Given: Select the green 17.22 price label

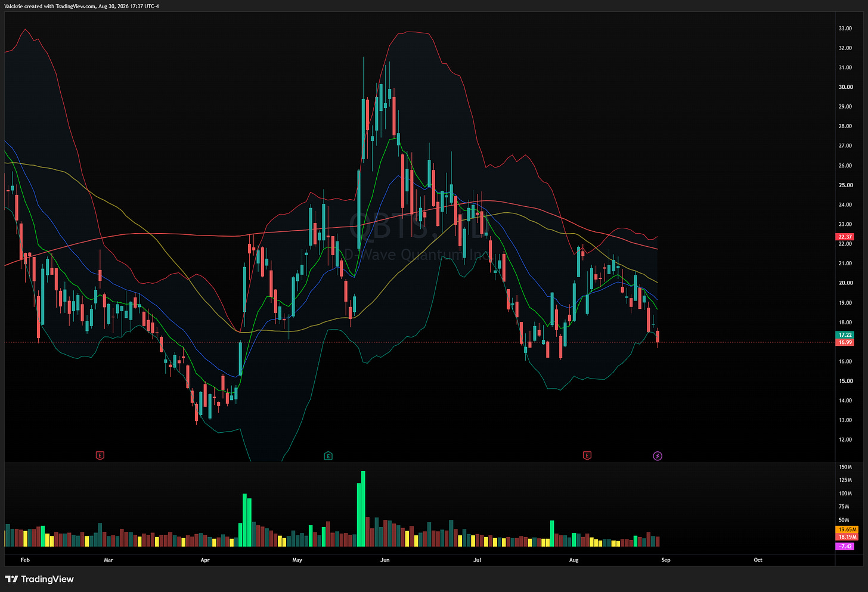Looking at the screenshot, I should tap(845, 335).
